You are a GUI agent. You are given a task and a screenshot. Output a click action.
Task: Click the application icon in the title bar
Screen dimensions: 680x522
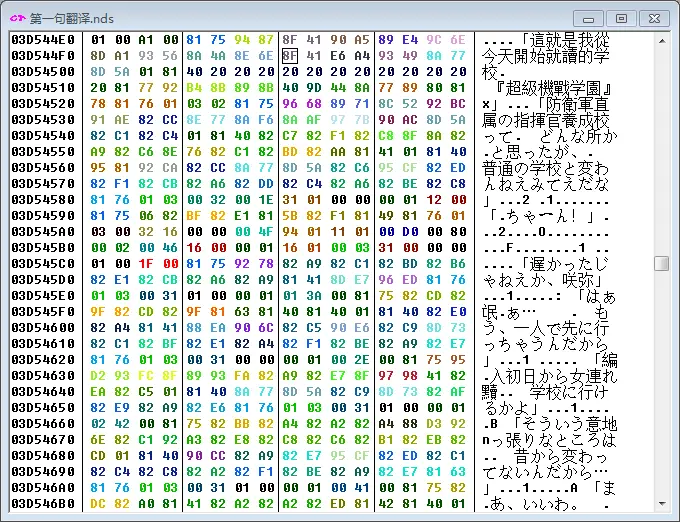click(x=17, y=18)
